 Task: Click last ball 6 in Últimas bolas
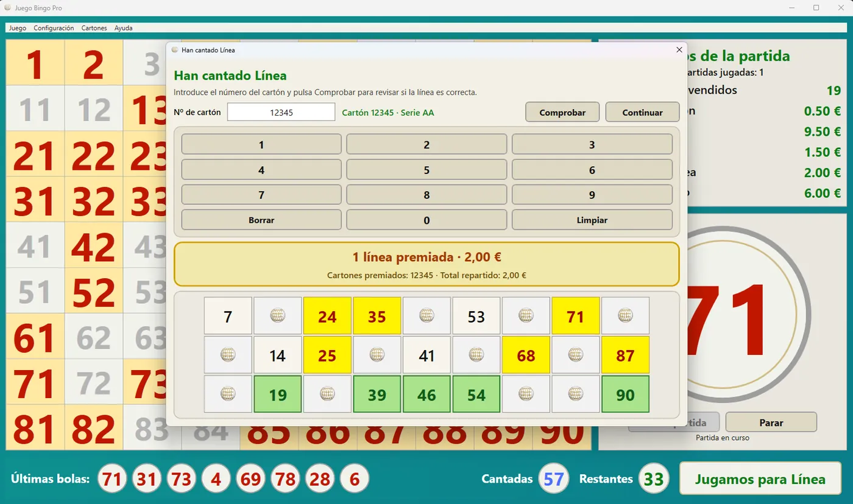click(x=355, y=479)
